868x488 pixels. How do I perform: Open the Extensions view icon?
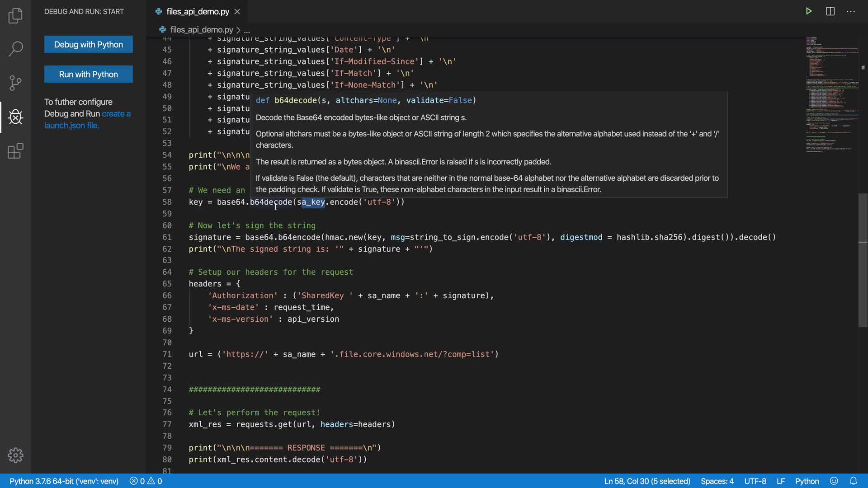[x=15, y=151]
